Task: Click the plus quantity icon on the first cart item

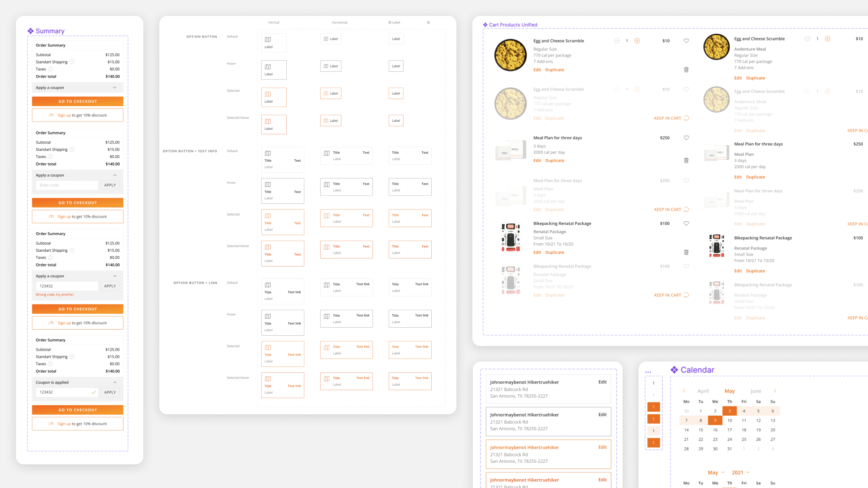Action: tap(637, 41)
